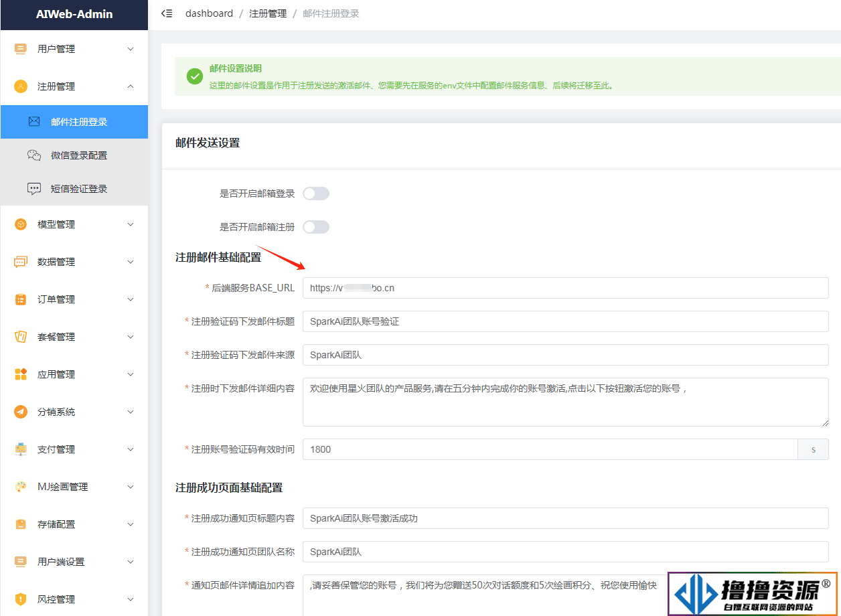
Task: Click the 用户端设置 icon
Action: [x=21, y=562]
